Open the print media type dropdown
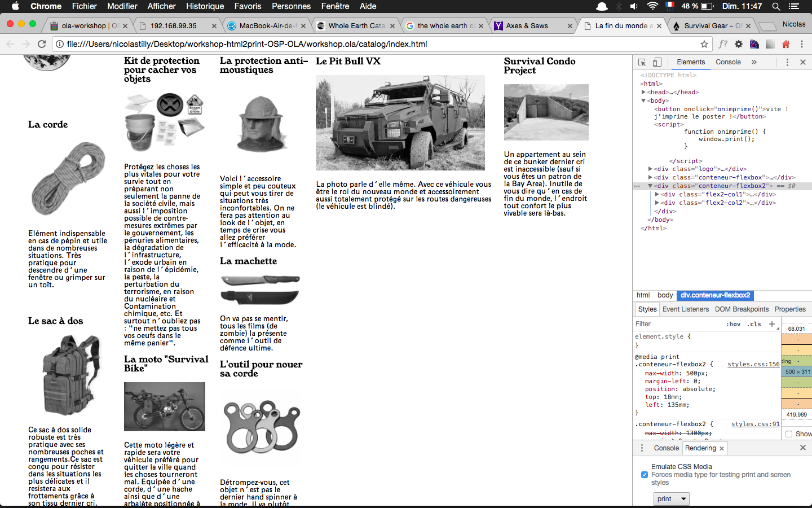812x508 pixels. click(672, 499)
